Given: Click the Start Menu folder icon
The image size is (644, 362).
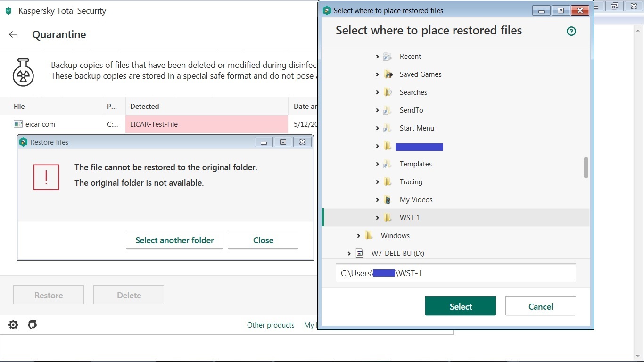Looking at the screenshot, I should [388, 128].
